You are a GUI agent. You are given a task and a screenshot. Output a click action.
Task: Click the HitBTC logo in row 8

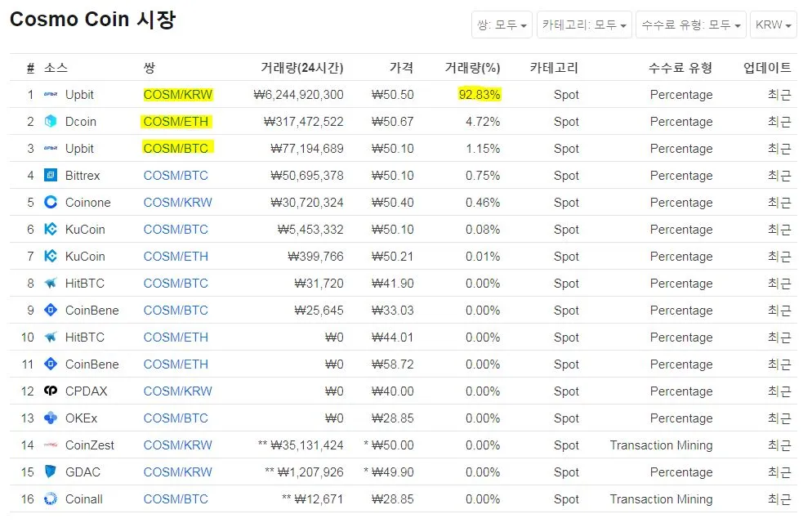click(51, 283)
